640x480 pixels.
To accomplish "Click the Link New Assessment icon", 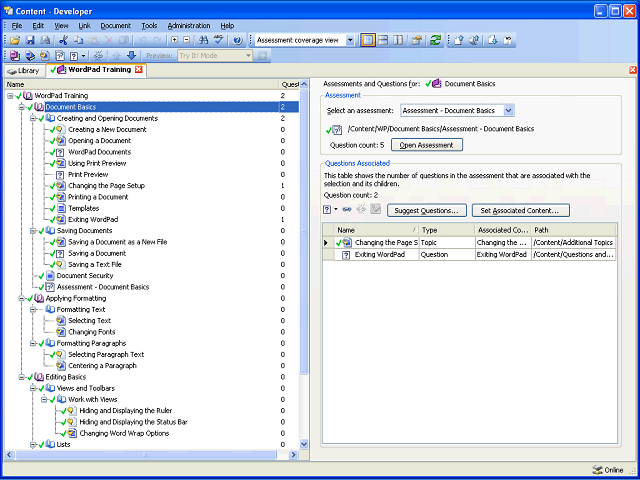I will [x=60, y=56].
